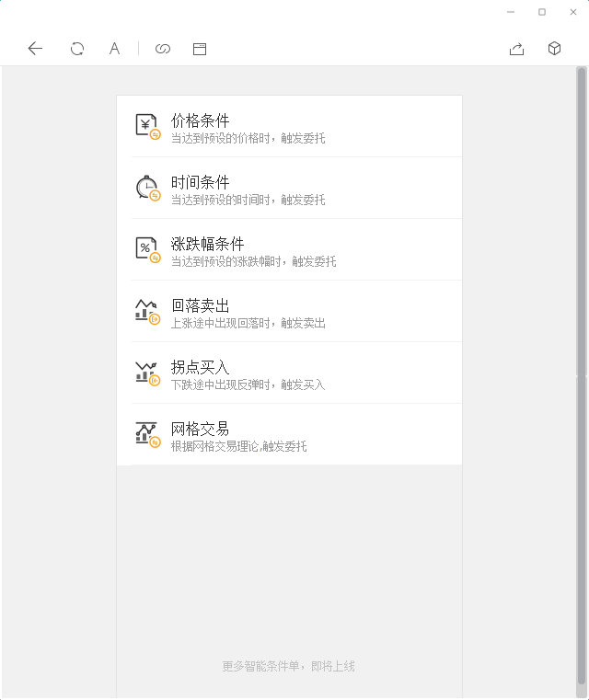Click the 价格条件 yen document icon
The image size is (589, 700).
coord(148,127)
